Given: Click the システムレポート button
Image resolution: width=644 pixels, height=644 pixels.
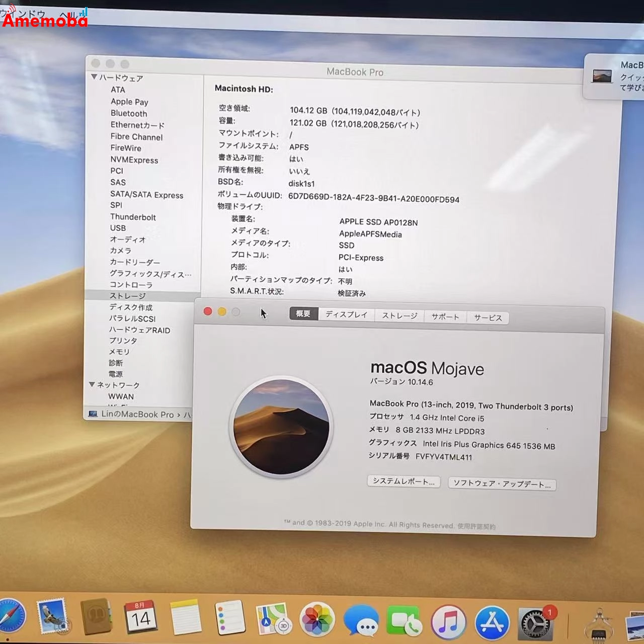Looking at the screenshot, I should click(403, 482).
